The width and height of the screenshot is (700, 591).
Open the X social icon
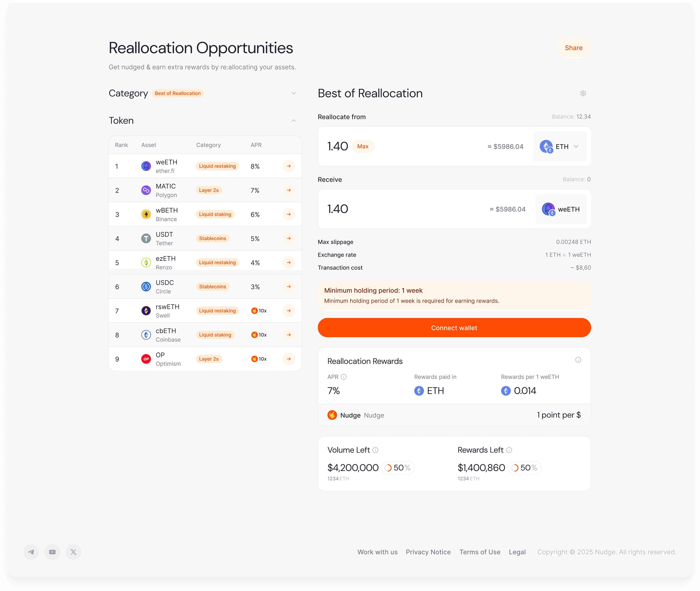[x=73, y=552]
